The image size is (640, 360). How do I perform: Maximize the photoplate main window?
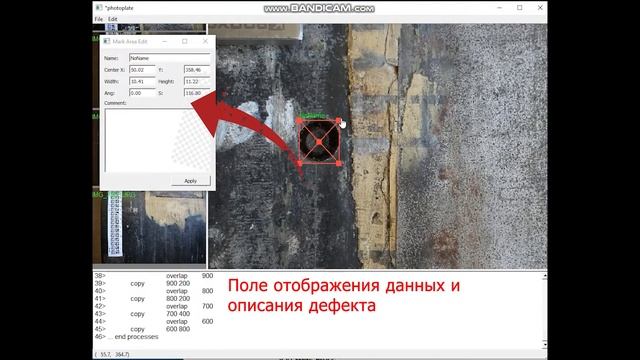(520, 8)
